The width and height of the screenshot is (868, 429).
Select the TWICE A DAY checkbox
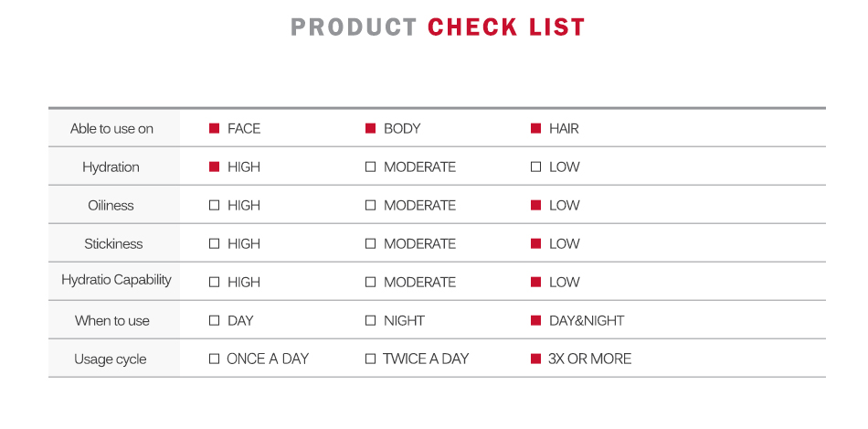click(x=371, y=359)
